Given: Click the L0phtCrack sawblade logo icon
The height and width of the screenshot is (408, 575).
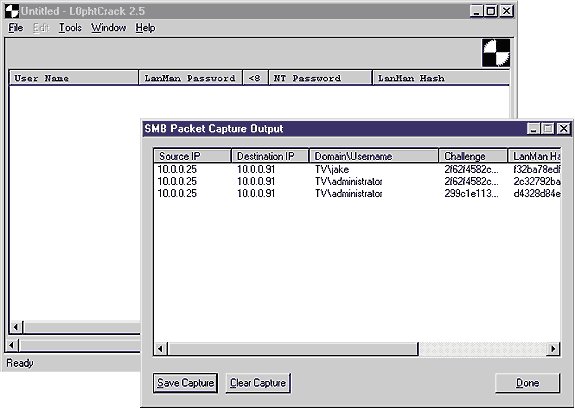Looking at the screenshot, I should [x=496, y=53].
